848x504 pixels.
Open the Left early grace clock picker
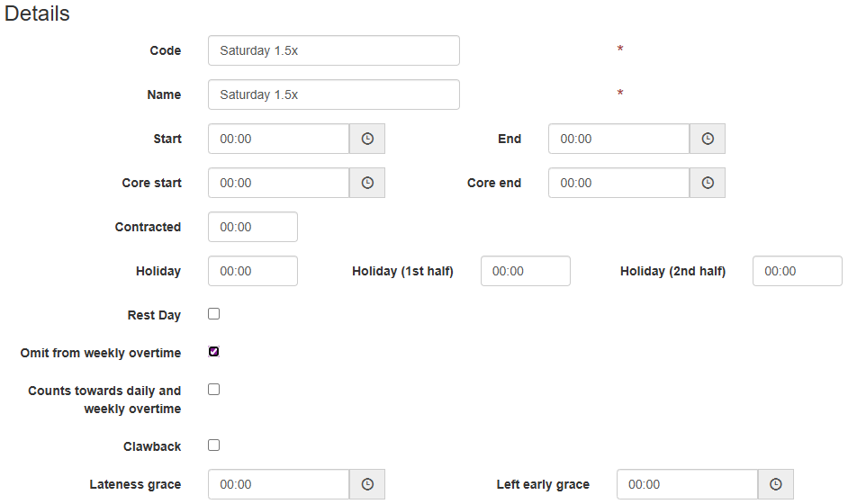point(776,484)
